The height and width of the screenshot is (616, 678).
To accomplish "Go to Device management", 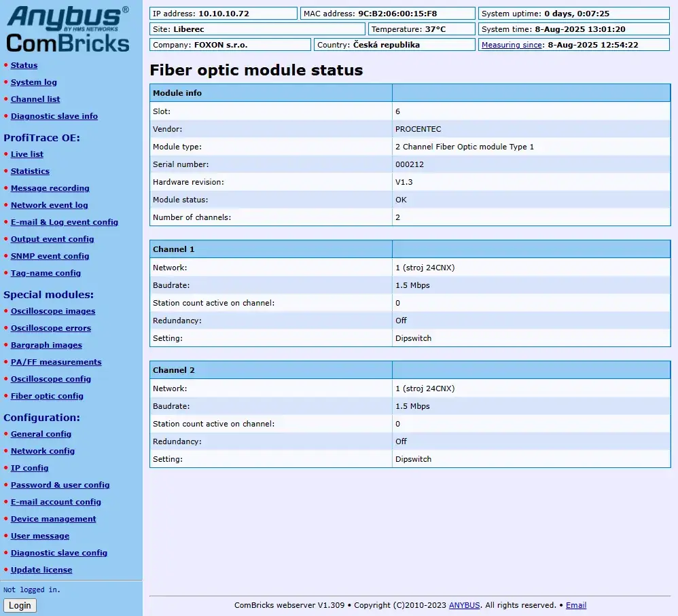I will (53, 519).
